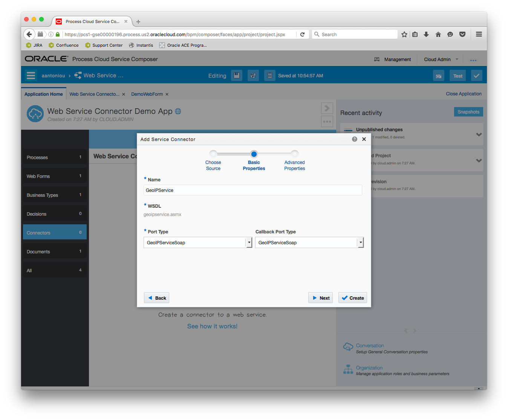
Task: Select Connectors in the sidebar
Action: [x=55, y=233]
